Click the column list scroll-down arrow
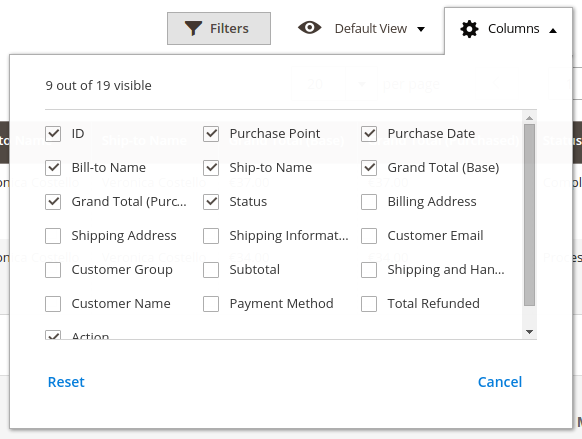The image size is (582, 439). click(530, 332)
